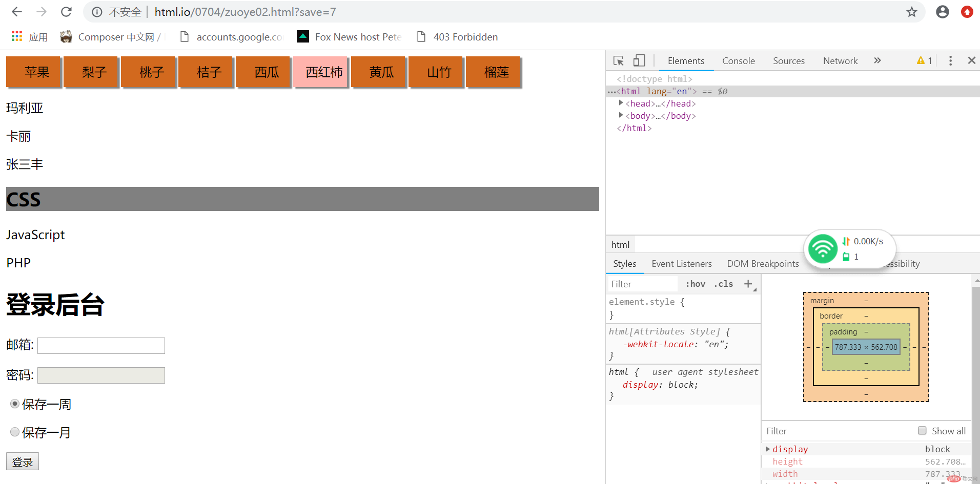Click the -webkit-locale style declaration

point(676,344)
